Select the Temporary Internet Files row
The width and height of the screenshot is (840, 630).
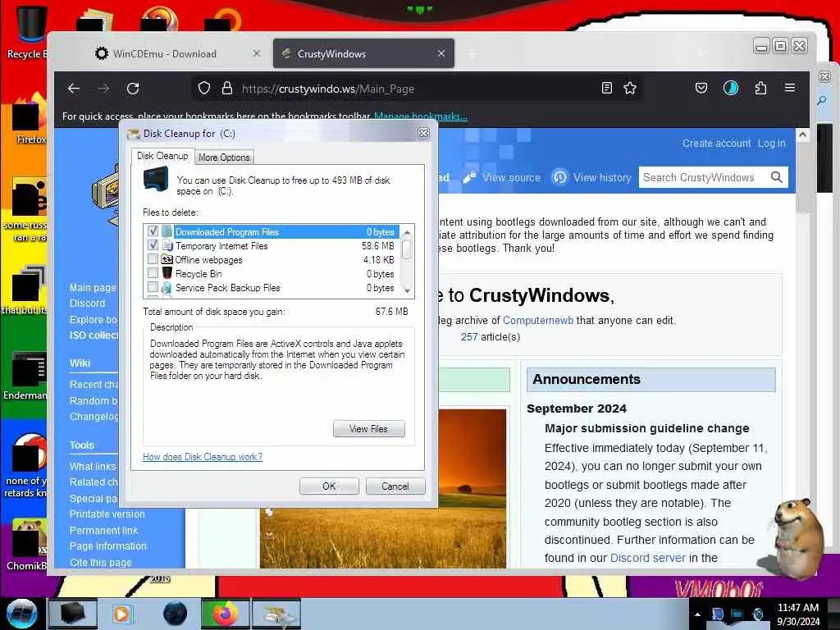(x=272, y=245)
